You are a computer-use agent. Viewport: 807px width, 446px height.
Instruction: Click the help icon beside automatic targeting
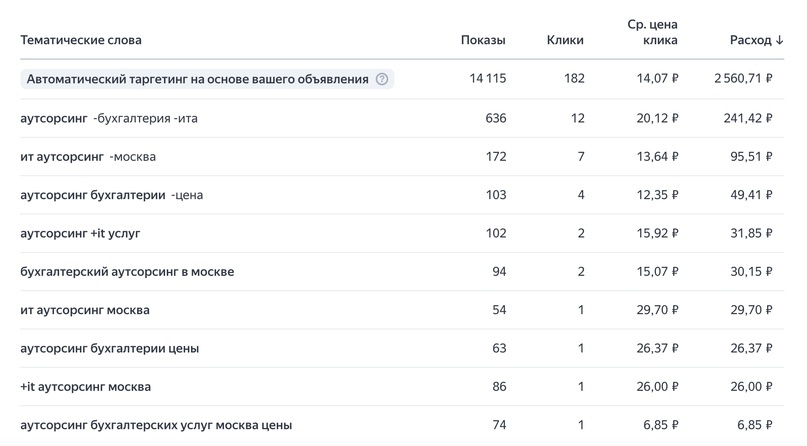pyautogui.click(x=382, y=79)
